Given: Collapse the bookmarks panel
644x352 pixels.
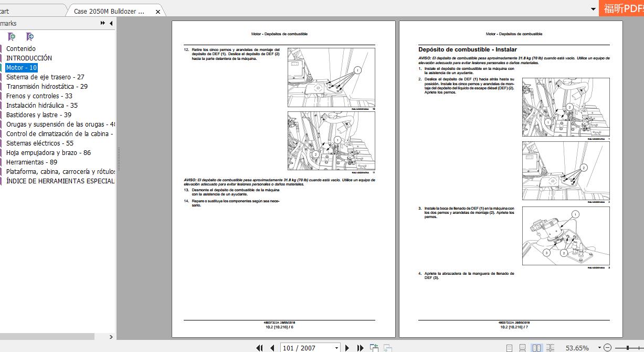Looking at the screenshot, I should [x=111, y=23].
